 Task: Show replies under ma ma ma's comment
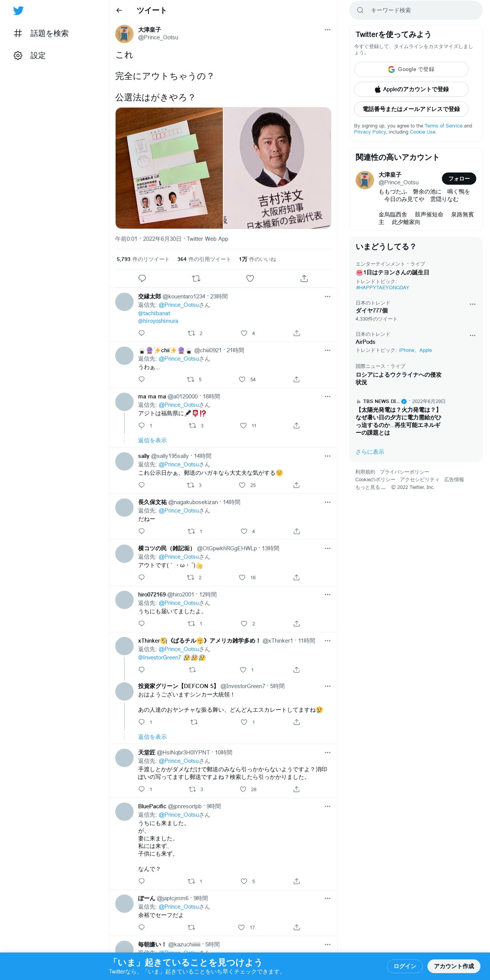click(152, 440)
